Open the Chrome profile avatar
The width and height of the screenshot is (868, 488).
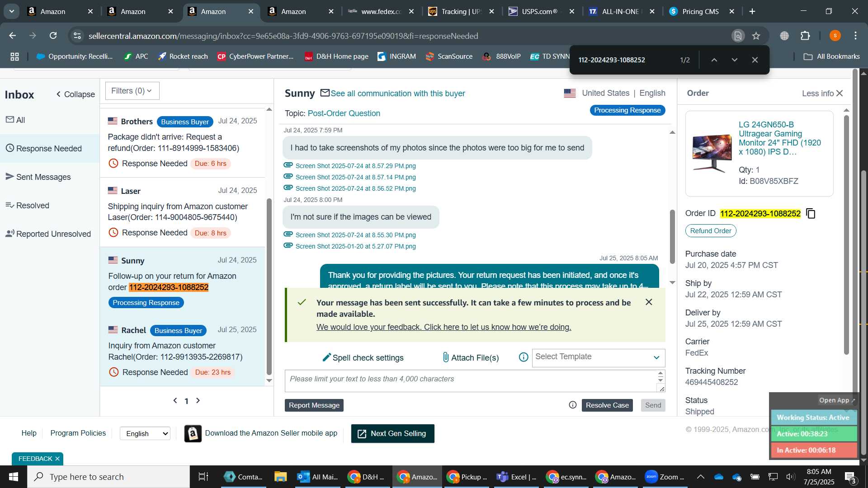point(835,36)
